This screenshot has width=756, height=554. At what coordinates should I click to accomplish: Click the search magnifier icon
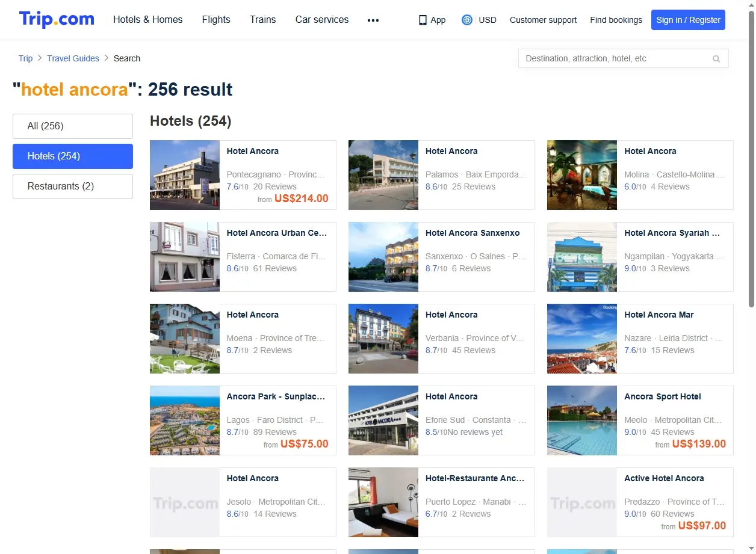coord(716,59)
